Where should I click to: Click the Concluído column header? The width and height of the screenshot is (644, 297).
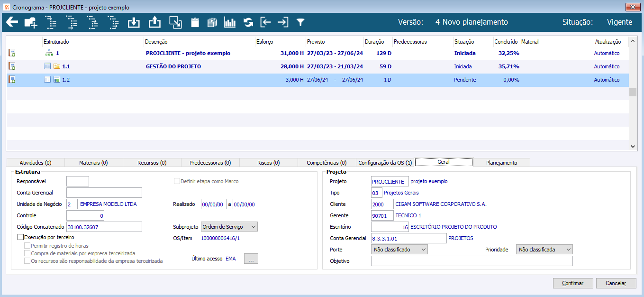[x=506, y=42]
